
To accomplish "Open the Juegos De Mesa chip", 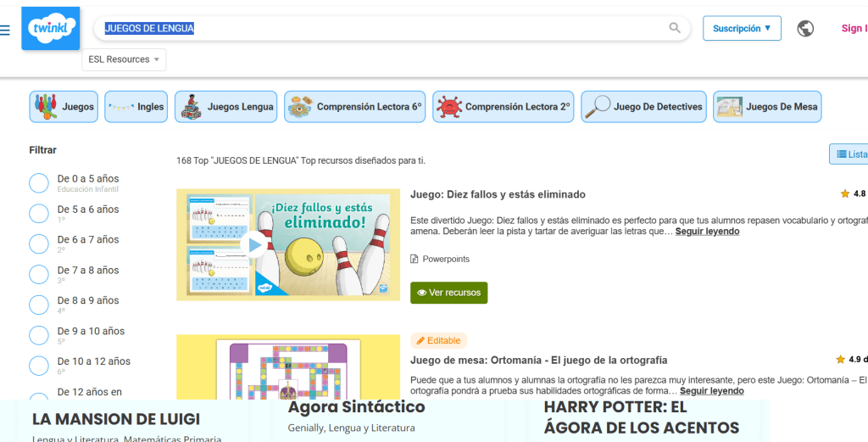I will tap(766, 107).
